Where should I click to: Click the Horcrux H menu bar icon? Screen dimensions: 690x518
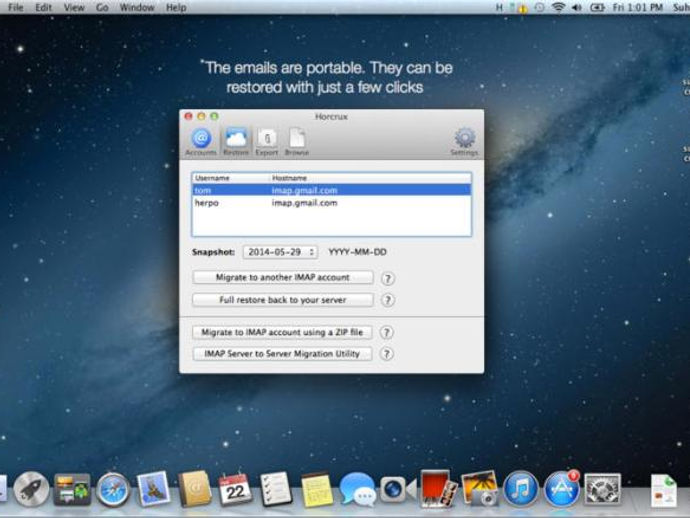pyautogui.click(x=499, y=7)
